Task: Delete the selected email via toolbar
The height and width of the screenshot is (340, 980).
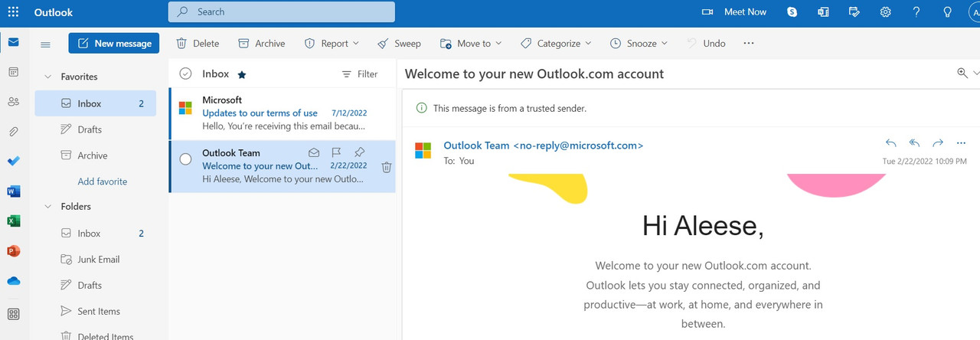Action: [x=198, y=44]
